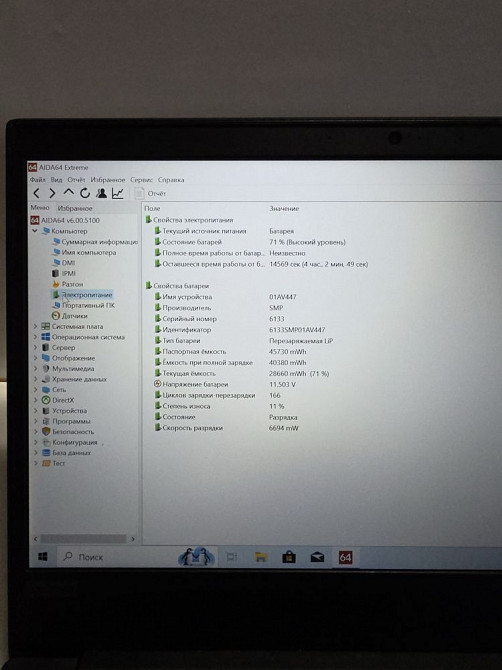Select the Имя устройства row

(x=226, y=297)
